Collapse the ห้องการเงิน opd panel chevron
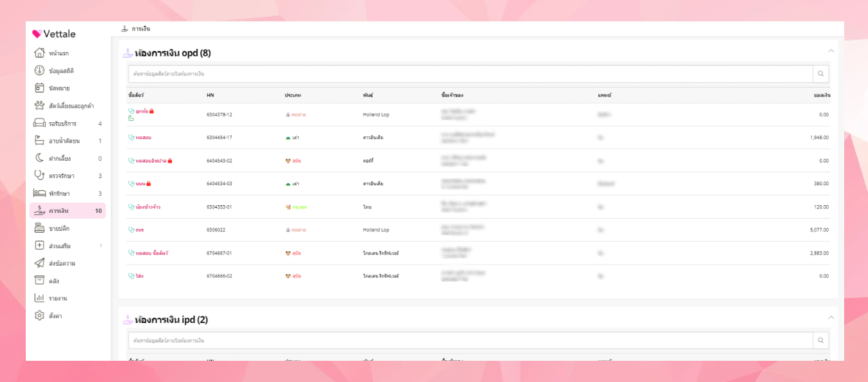 tap(831, 51)
